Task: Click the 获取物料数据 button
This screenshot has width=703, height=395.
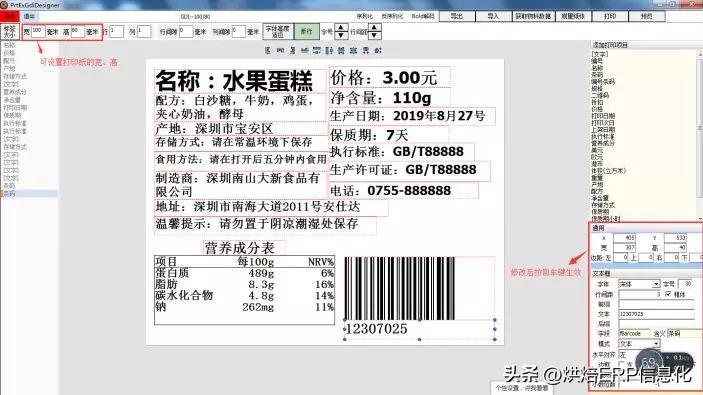Action: [533, 16]
